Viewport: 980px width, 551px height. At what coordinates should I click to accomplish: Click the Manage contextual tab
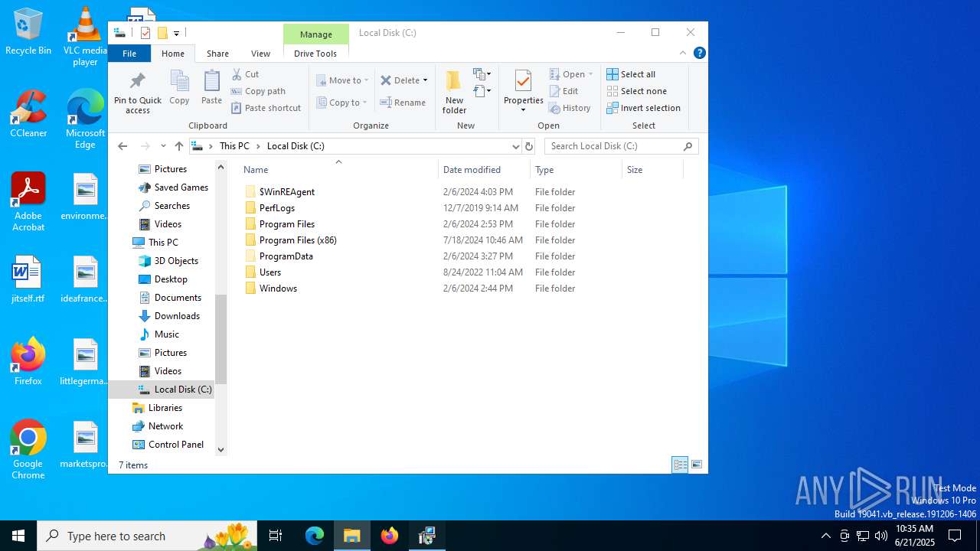tap(316, 34)
